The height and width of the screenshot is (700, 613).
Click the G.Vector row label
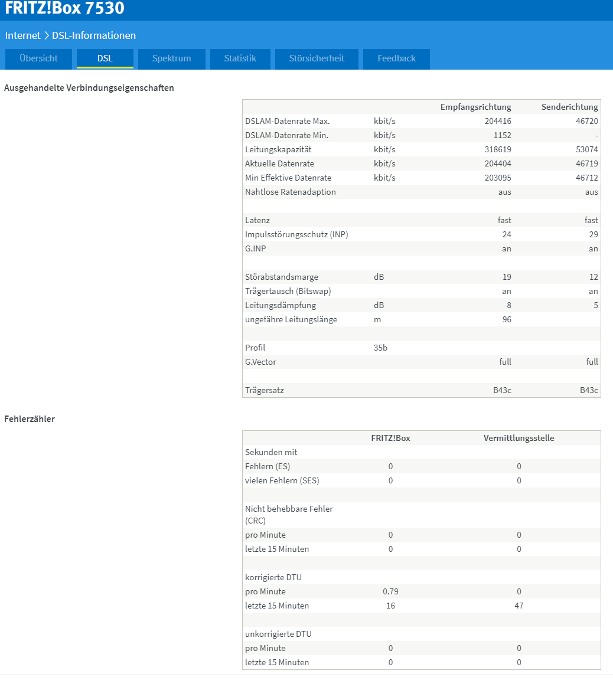pyautogui.click(x=260, y=362)
